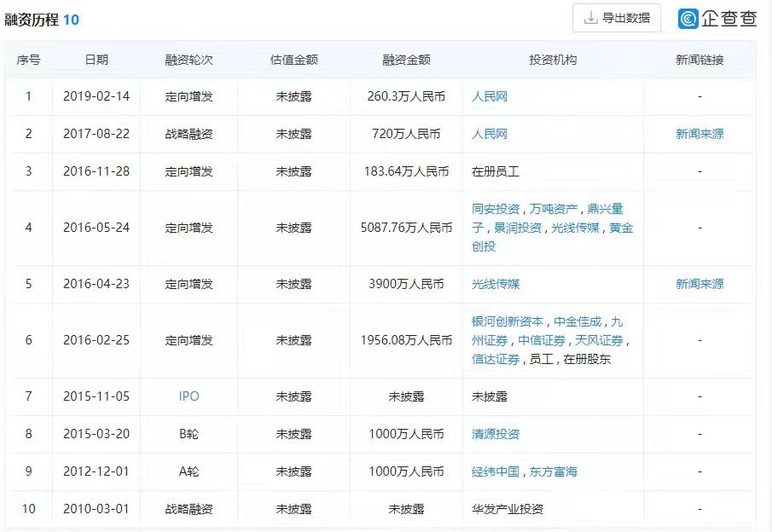Open 新闻来源 link for 2017-08-22 row
This screenshot has width=772, height=532.
(699, 134)
